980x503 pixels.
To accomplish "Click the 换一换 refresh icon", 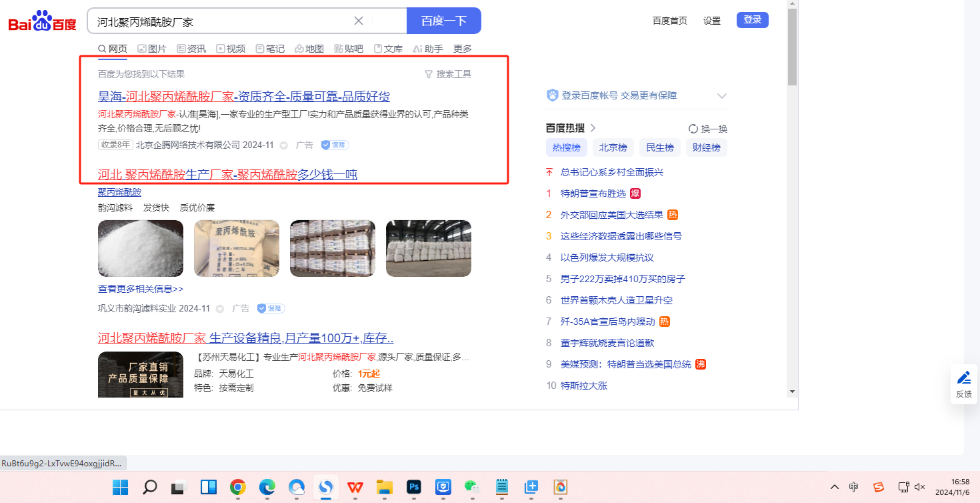I will coord(693,129).
